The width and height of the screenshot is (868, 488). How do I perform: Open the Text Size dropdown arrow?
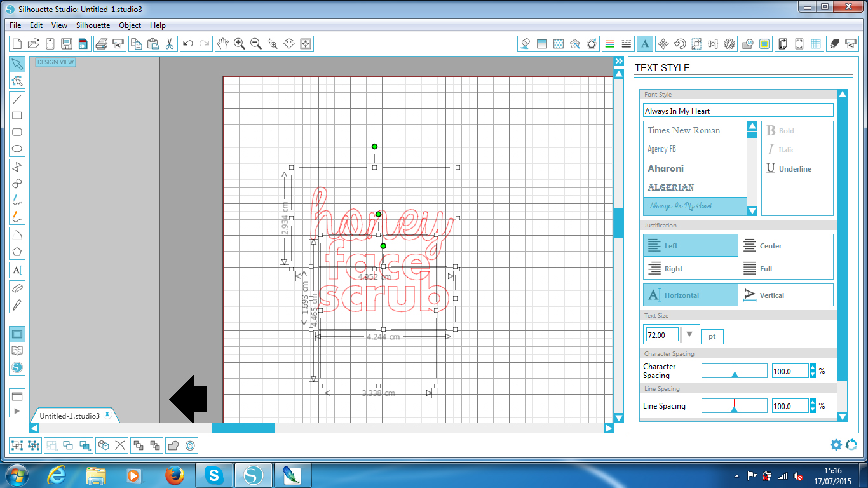point(689,334)
